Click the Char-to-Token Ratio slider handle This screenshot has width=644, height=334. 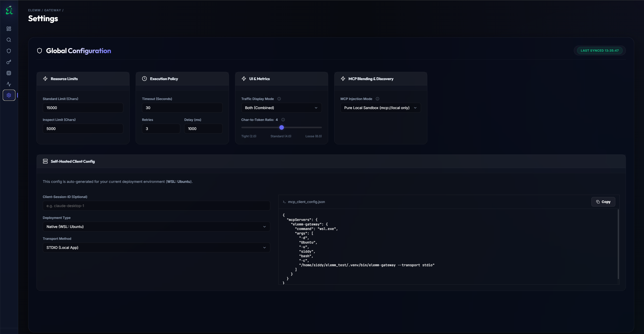(282, 127)
